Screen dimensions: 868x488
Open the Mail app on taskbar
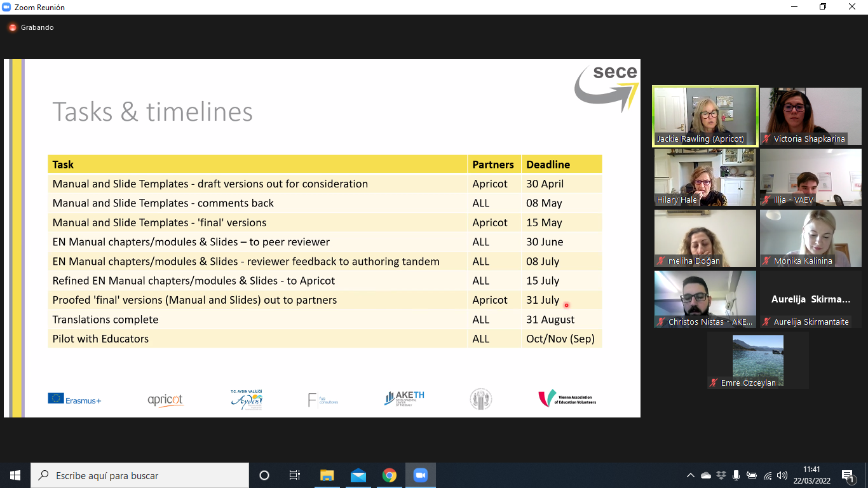(358, 475)
